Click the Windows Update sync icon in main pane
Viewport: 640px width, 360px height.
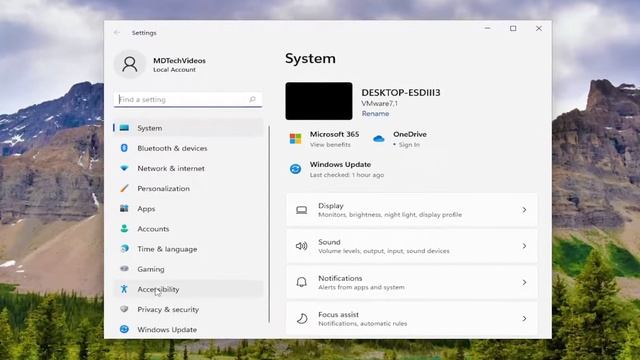tap(295, 169)
